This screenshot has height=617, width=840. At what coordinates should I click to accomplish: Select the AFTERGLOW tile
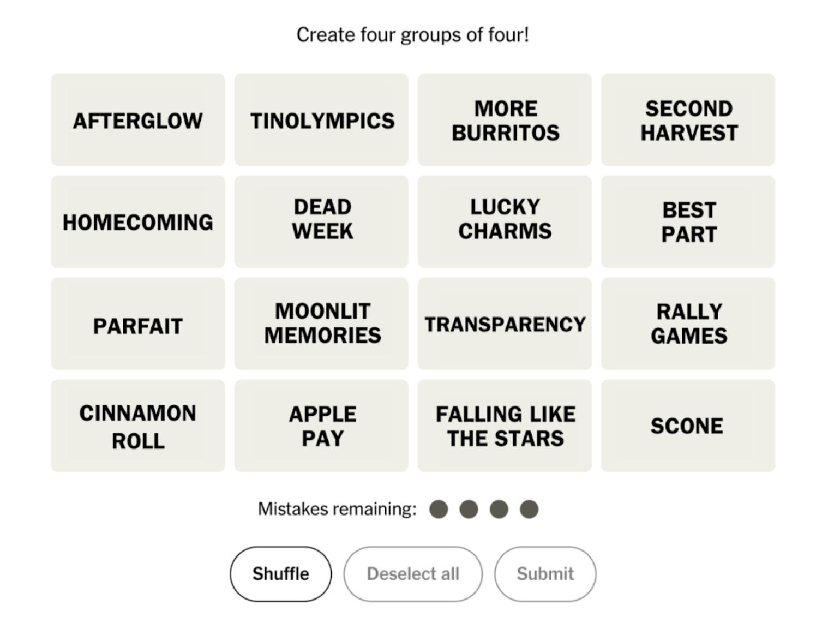click(138, 120)
